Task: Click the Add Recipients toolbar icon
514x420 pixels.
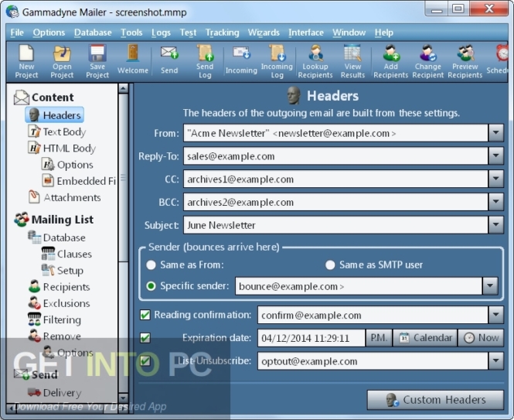Action: [391, 62]
